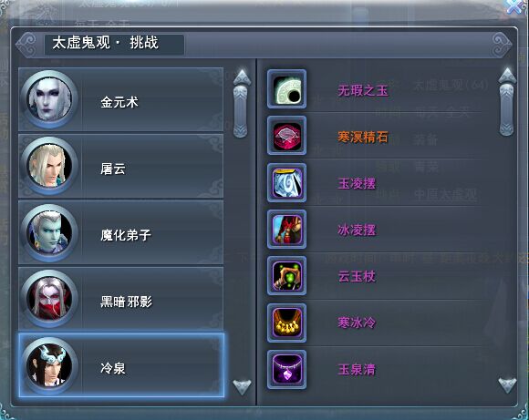Select the 玉泉清 purple necklace icon
This screenshot has width=529, height=420.
[x=286, y=370]
